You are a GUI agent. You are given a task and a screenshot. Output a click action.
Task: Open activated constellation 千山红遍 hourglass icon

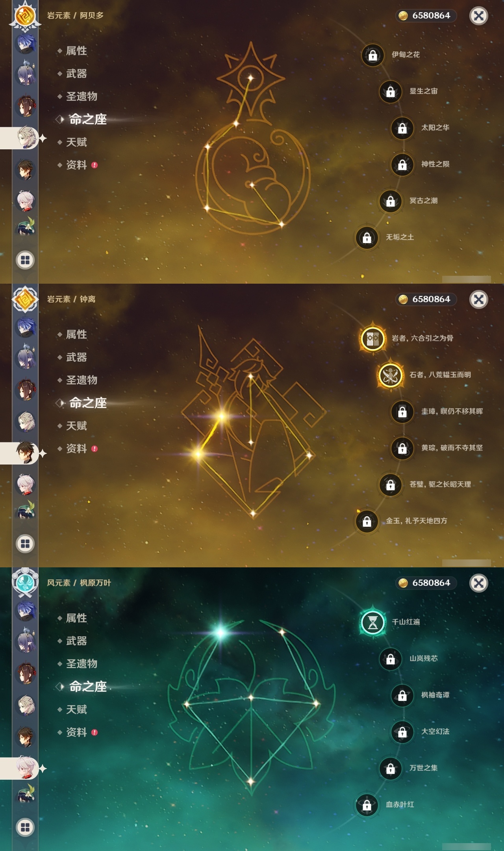point(372,622)
